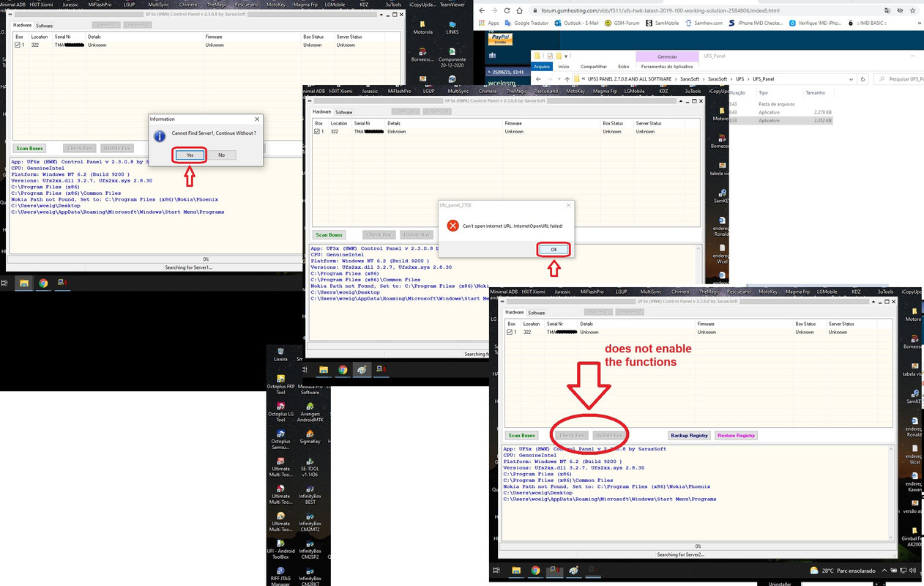Switch to the Compartilhar ribbon tab
Screen dimensions: 924x586
(x=593, y=67)
